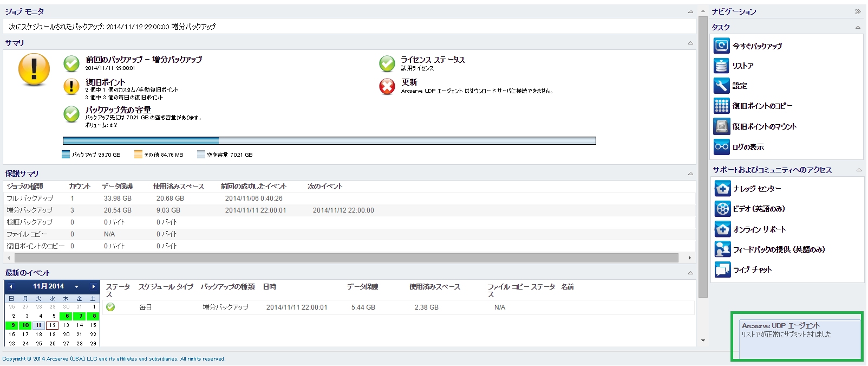The image size is (868, 366).
Task: Click the 更新 status heading link
Action: tap(409, 82)
